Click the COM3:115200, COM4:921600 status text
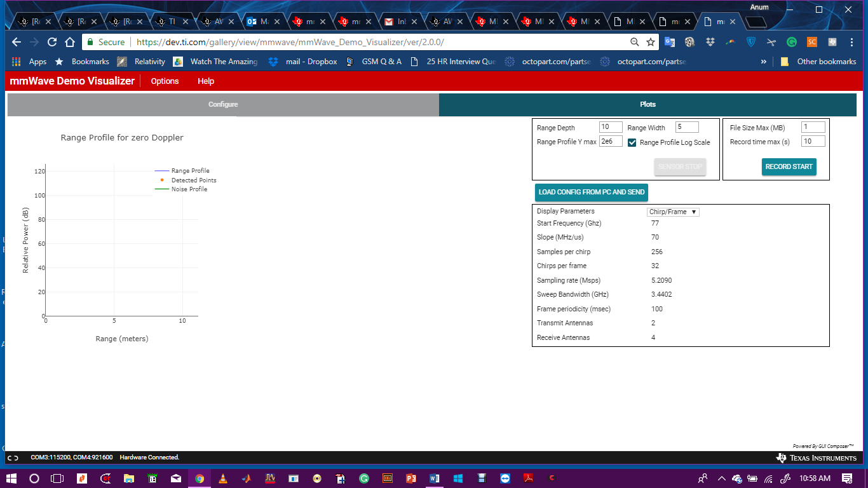Image resolution: width=868 pixels, height=488 pixels. tap(72, 457)
